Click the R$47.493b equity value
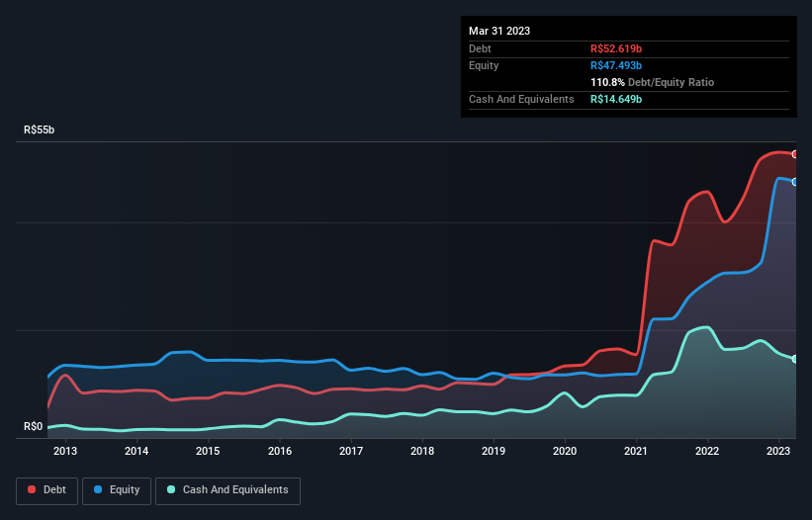This screenshot has height=520, width=812. tap(616, 65)
